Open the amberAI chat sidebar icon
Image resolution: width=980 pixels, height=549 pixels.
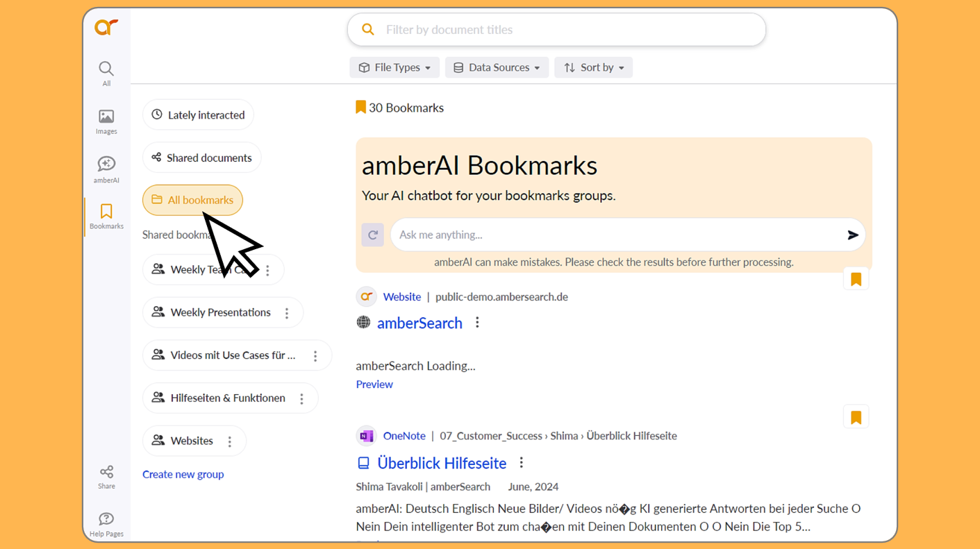click(x=106, y=169)
